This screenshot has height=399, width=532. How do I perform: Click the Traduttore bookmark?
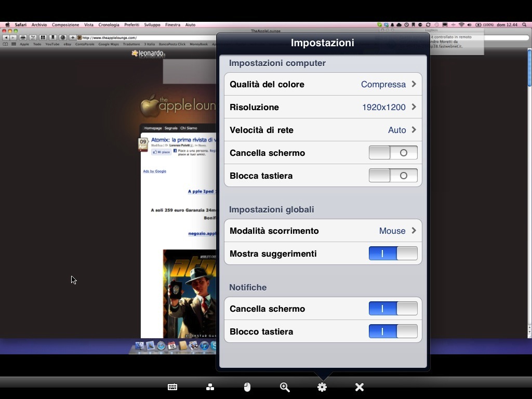[131, 44]
